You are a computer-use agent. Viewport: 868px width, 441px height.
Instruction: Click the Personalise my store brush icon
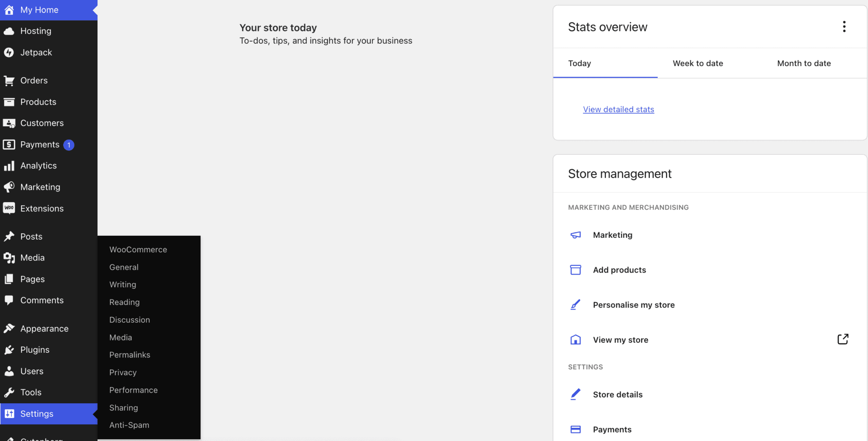(576, 305)
